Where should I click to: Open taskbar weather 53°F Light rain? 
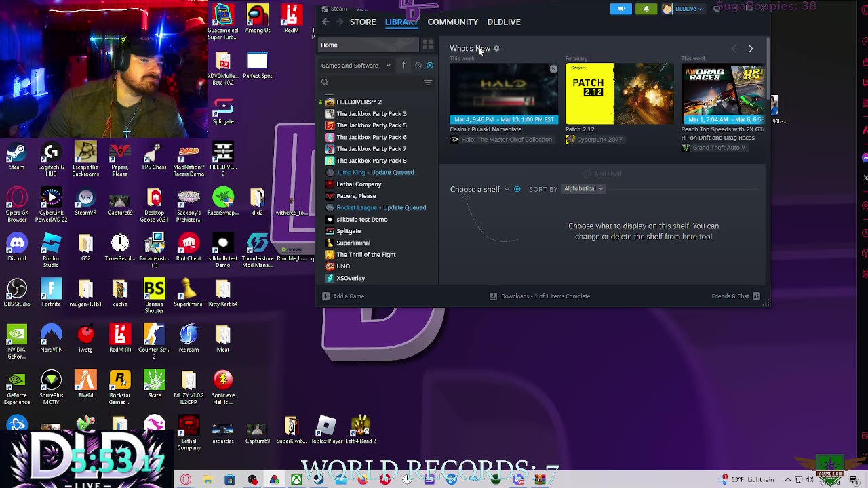[x=747, y=480]
